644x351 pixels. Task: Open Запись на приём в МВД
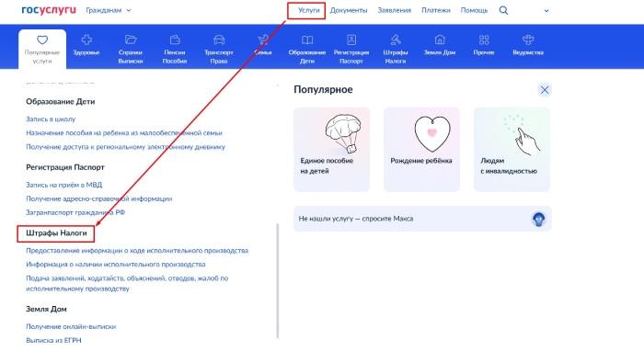pyautogui.click(x=63, y=185)
